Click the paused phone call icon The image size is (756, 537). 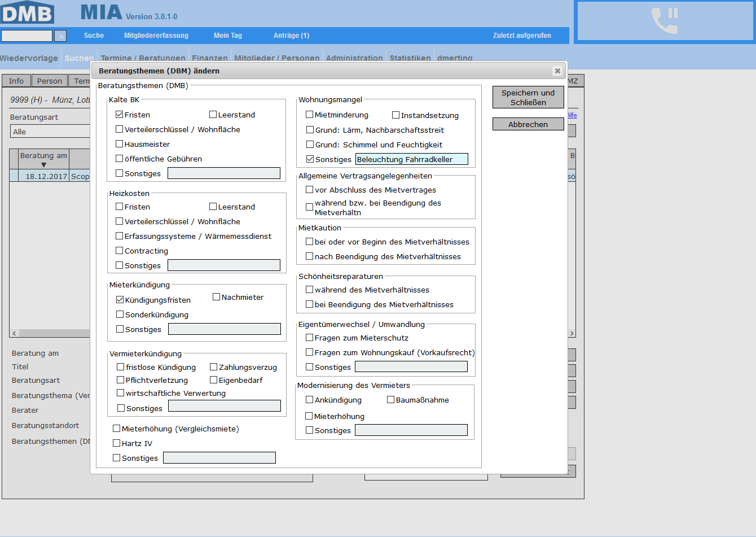[x=665, y=21]
